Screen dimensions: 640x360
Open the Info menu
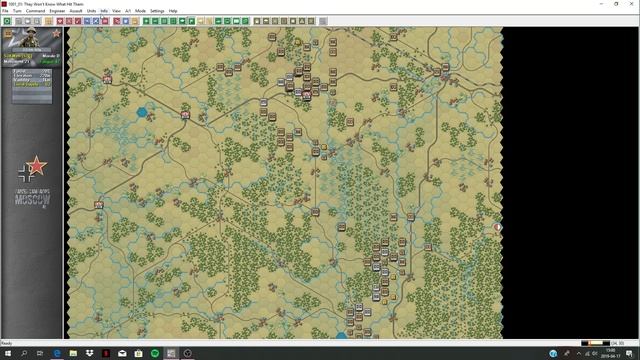pos(104,11)
